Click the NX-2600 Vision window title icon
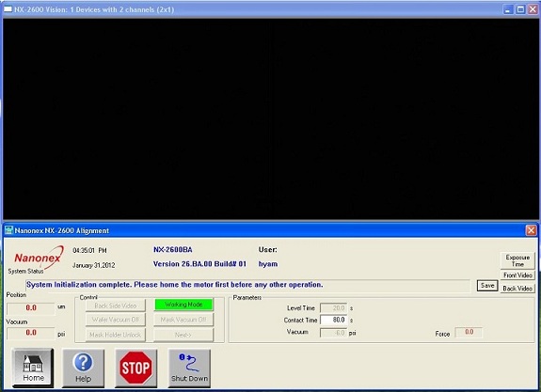 [8, 9]
